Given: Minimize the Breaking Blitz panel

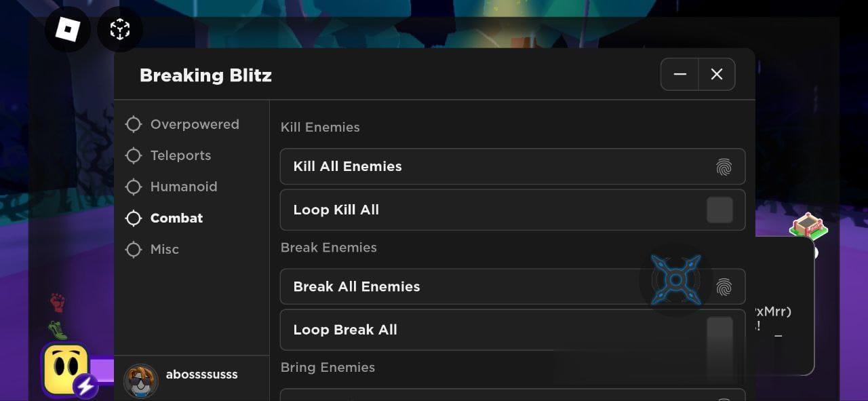Looking at the screenshot, I should [680, 74].
